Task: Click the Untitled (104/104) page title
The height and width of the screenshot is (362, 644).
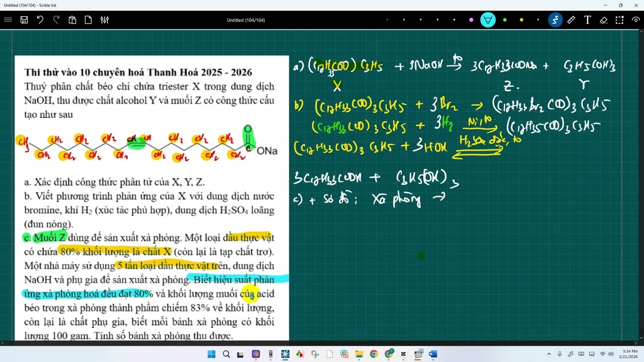Action: (246, 20)
